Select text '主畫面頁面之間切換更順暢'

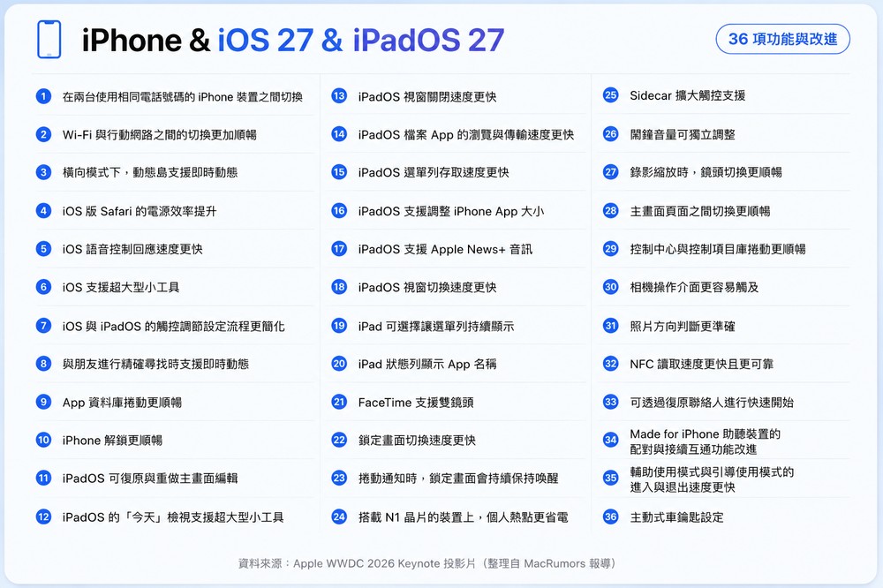pyautogui.click(x=700, y=211)
